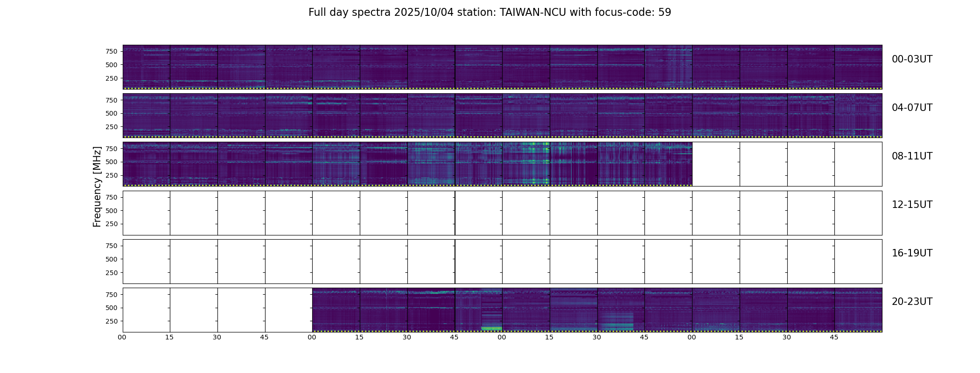Click the bright green low-frequency burst in 20-23UT

click(491, 329)
